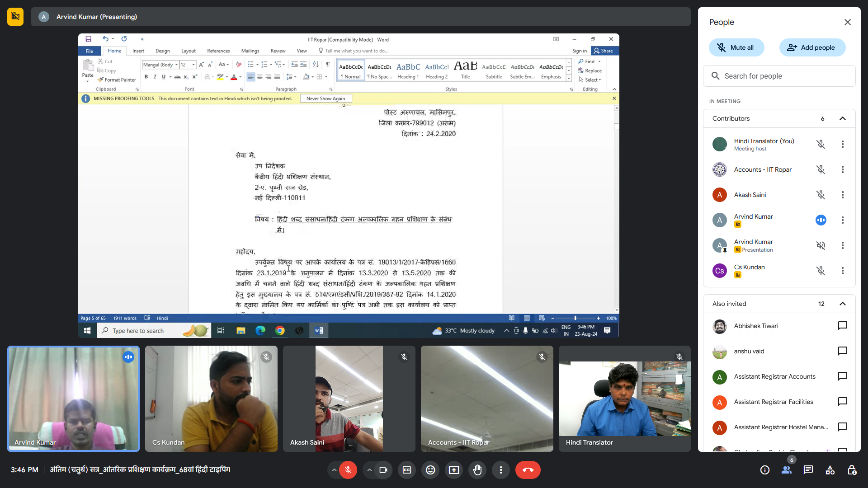Close the People panel

click(x=848, y=22)
